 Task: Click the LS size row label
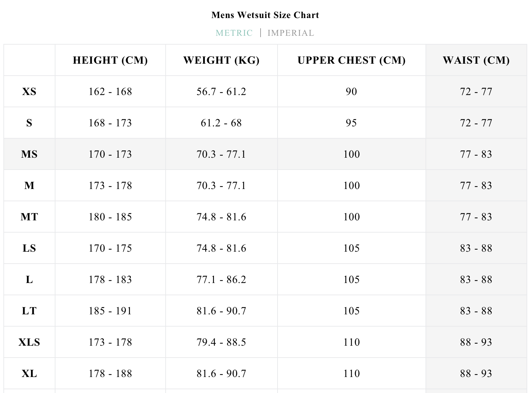coord(29,248)
